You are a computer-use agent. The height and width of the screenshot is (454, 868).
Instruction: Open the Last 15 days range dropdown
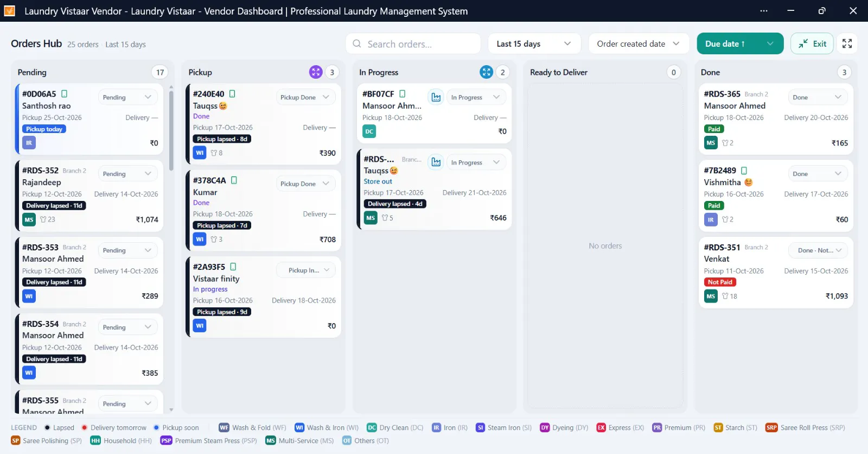(534, 44)
